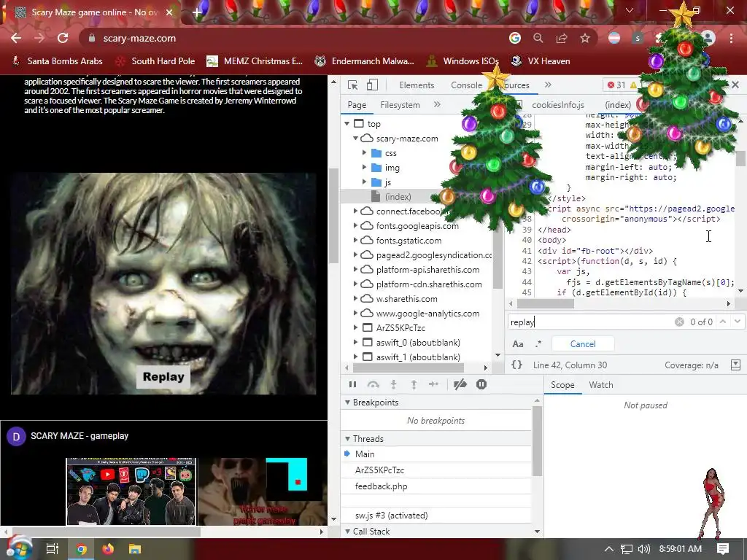This screenshot has width=747, height=560.
Task: Share this page icon
Action: point(562,38)
